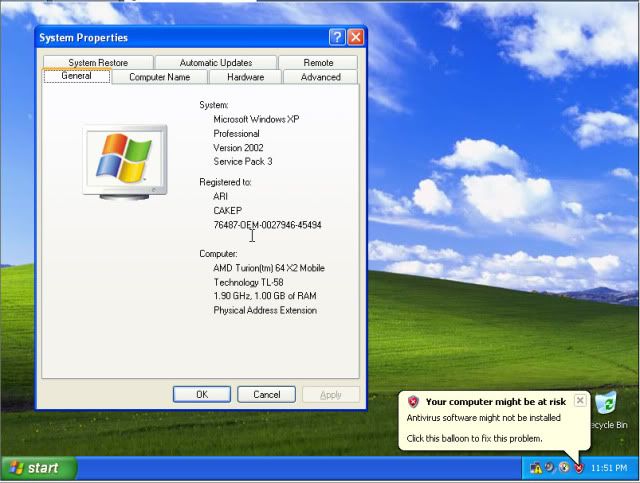Click the registered organization 'CAKEP'
The width and height of the screenshot is (640, 483).
(228, 211)
